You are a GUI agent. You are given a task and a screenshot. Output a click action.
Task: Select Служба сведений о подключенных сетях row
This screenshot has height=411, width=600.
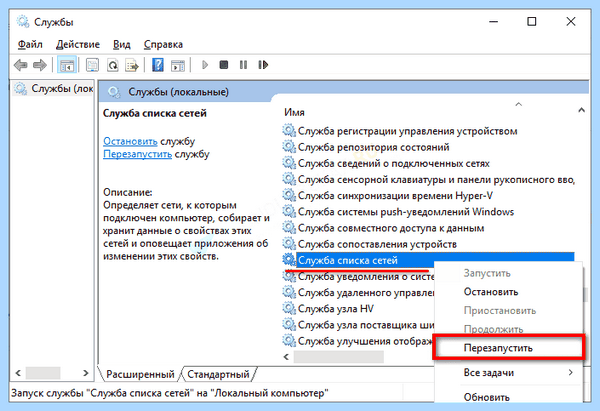(x=394, y=163)
